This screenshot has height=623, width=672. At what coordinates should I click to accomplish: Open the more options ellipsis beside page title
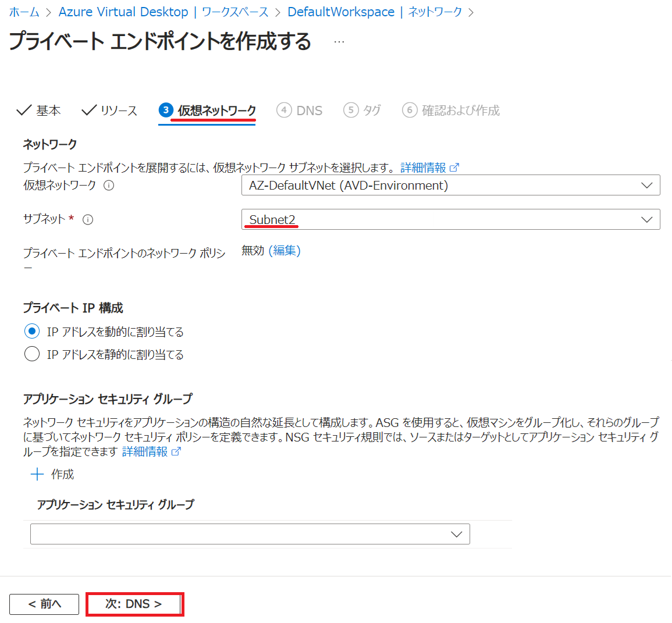coord(339,41)
